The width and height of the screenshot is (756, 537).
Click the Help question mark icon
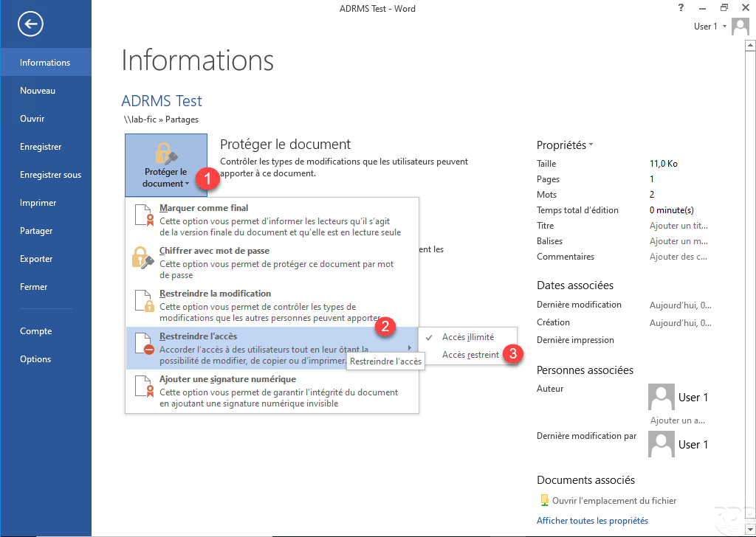pyautogui.click(x=681, y=9)
